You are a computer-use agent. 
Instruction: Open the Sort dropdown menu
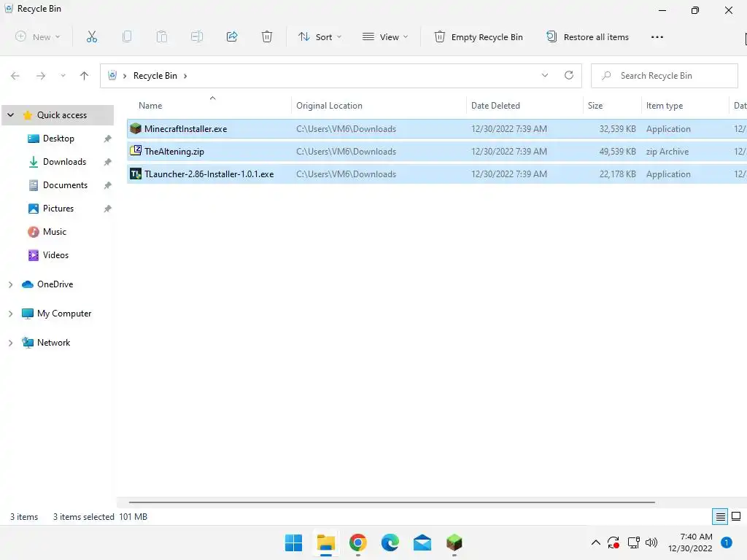click(320, 36)
